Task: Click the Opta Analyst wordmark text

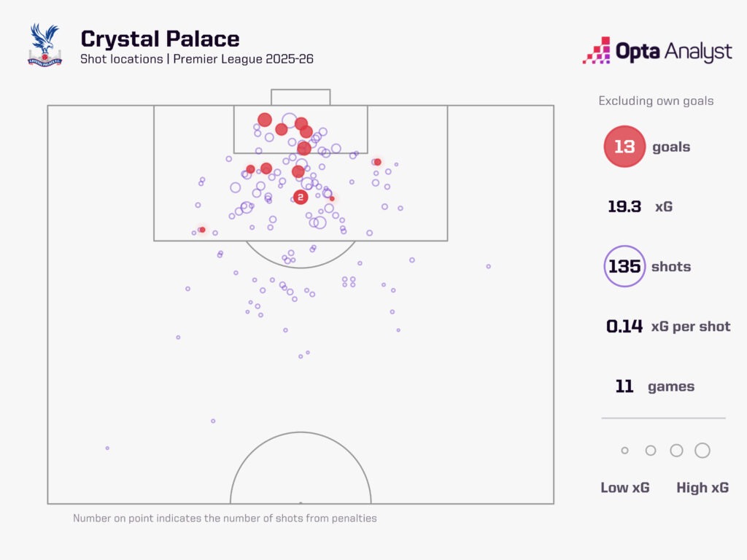Action: pyautogui.click(x=673, y=52)
